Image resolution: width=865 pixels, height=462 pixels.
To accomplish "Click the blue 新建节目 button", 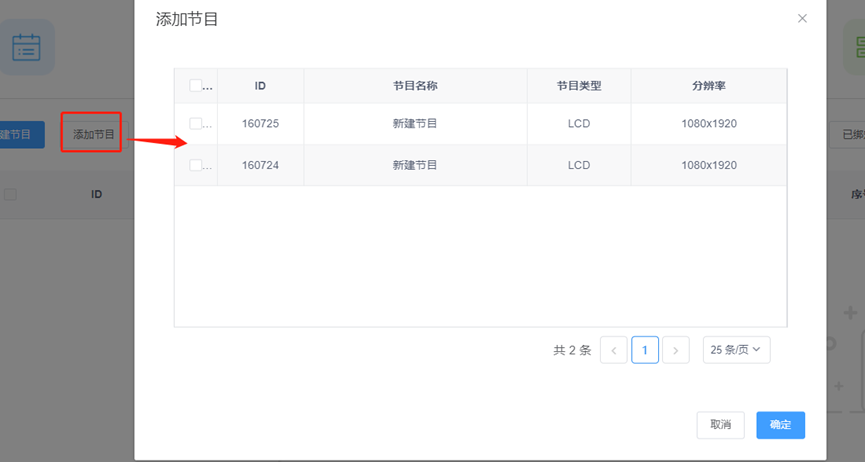I will 21,134.
